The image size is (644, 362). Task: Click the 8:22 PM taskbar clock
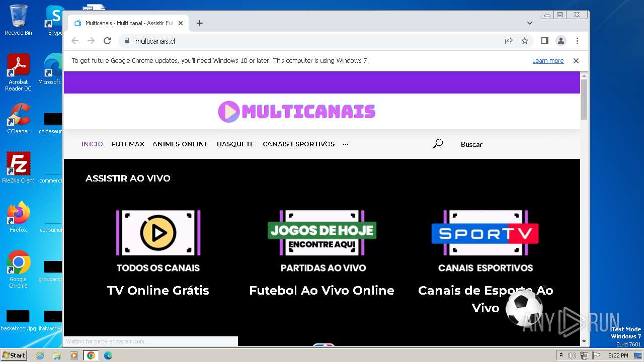pos(618,355)
